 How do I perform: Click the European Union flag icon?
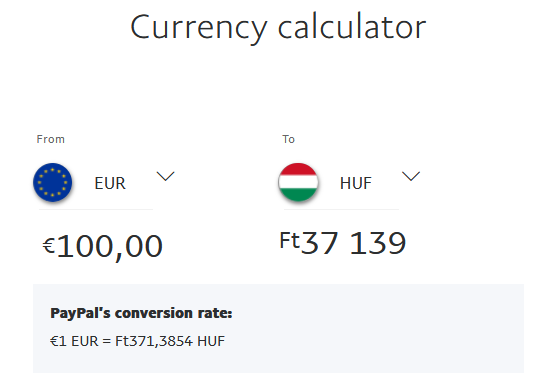(53, 182)
